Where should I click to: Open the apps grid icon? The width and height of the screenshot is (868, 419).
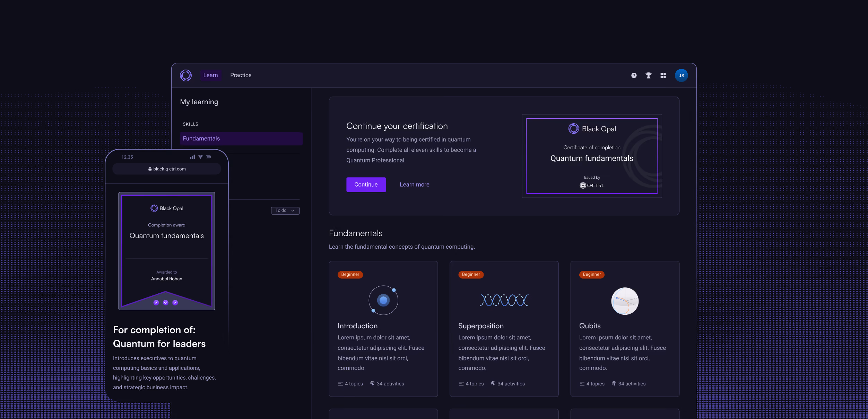(x=663, y=75)
